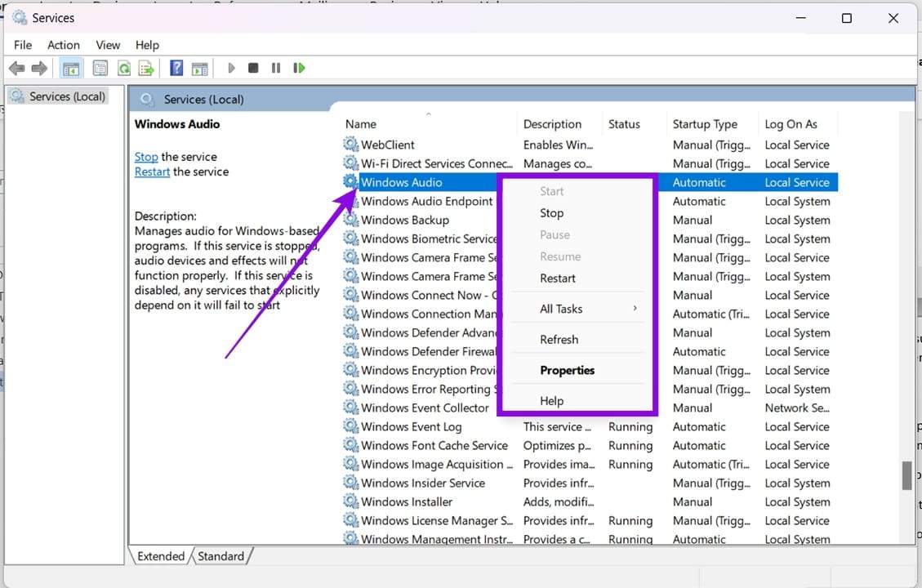Click the gear icon beside Windows Event Log
Viewport: 922px width, 588px height.
coord(351,426)
